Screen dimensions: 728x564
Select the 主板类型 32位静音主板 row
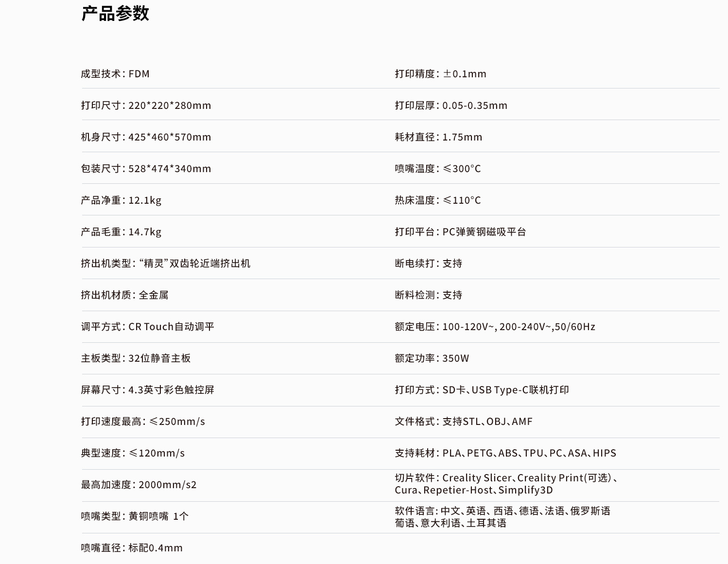pyautogui.click(x=136, y=358)
